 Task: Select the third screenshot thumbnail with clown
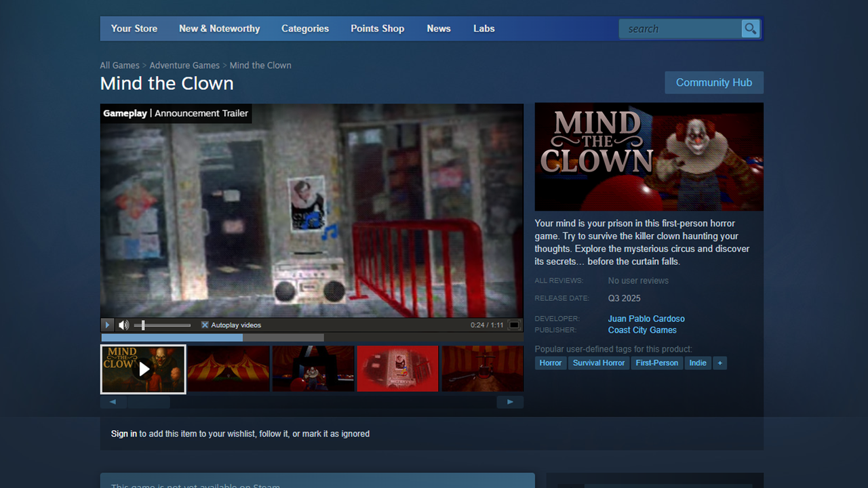point(313,369)
